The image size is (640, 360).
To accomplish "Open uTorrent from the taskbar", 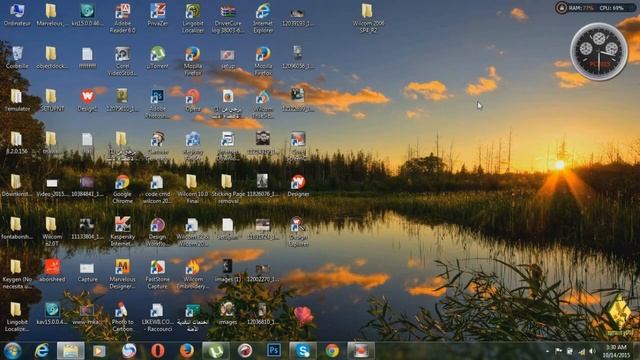I will [x=216, y=351].
